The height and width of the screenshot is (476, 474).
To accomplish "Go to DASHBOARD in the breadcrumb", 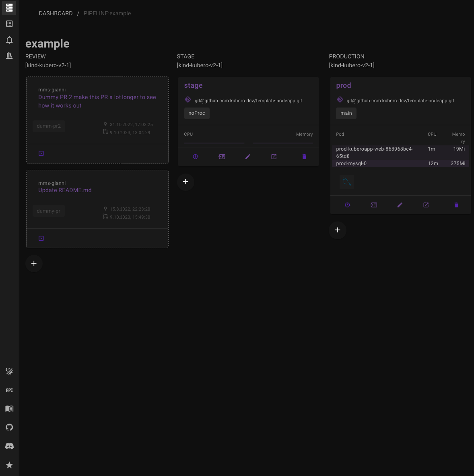I will coord(56,13).
